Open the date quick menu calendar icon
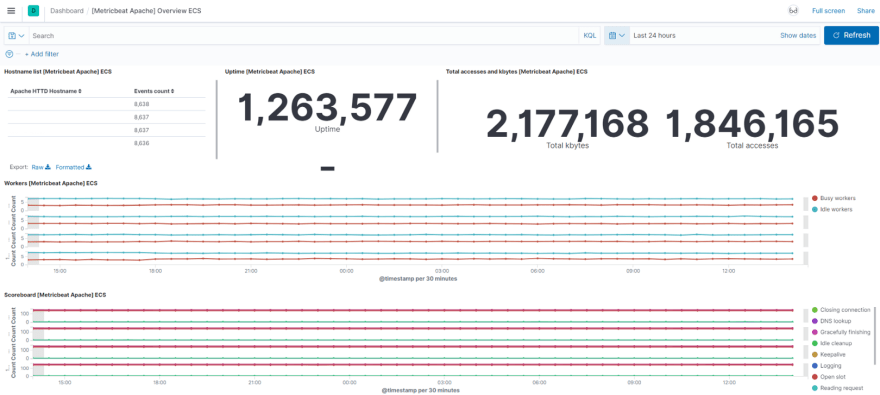Viewport: 880px width, 395px height. (x=617, y=35)
